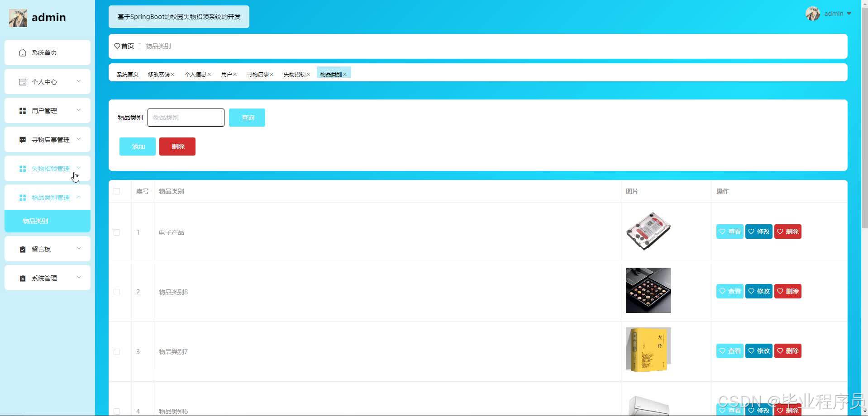
Task: Click the admin avatar in the top right
Action: coord(813,14)
